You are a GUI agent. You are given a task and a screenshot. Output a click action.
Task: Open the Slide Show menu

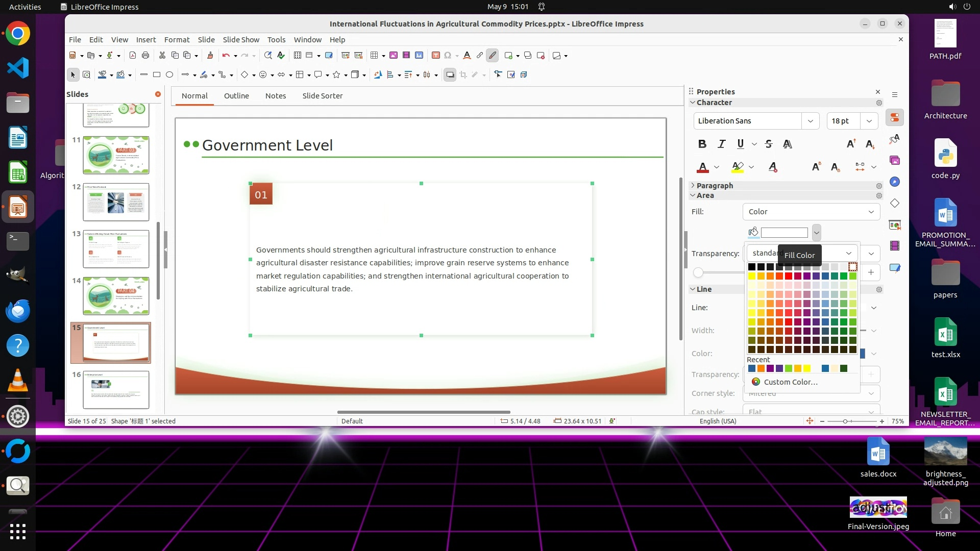(240, 39)
